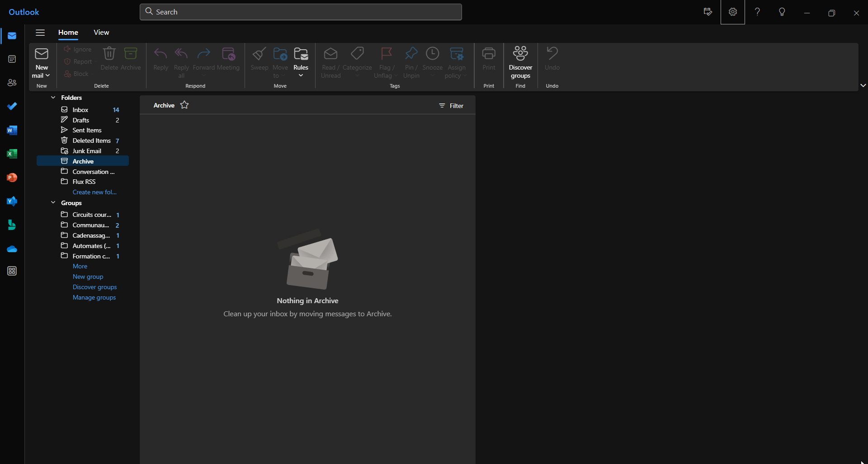Click the Create new folder link
Image resolution: width=868 pixels, height=464 pixels.
(94, 192)
